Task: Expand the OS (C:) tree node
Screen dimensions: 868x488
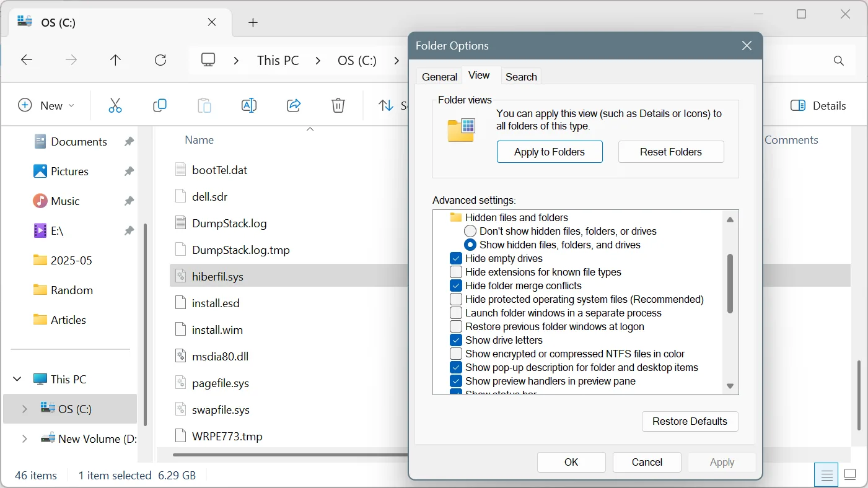Action: [25, 409]
